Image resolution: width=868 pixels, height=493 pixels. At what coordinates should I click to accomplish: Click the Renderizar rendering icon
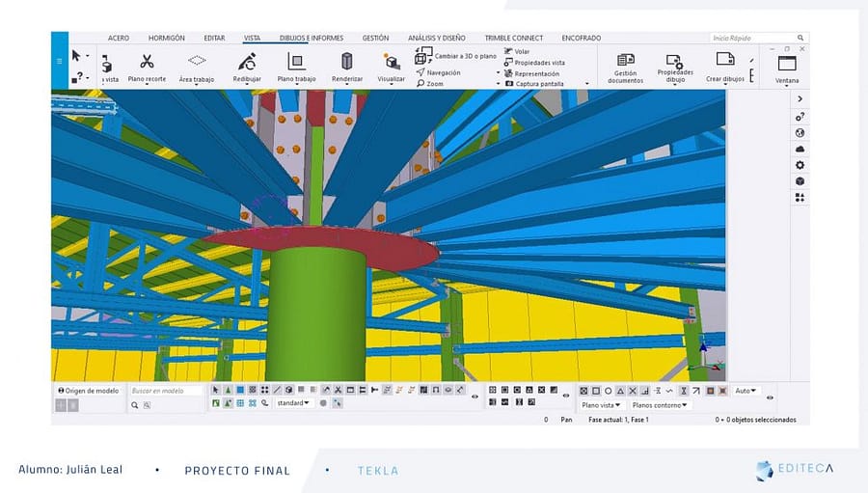tap(347, 61)
